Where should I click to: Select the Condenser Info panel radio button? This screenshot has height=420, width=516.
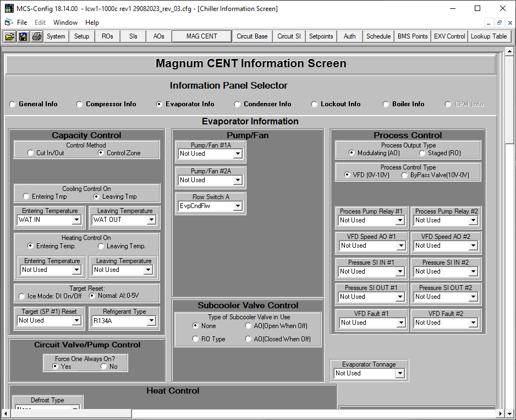tap(238, 104)
